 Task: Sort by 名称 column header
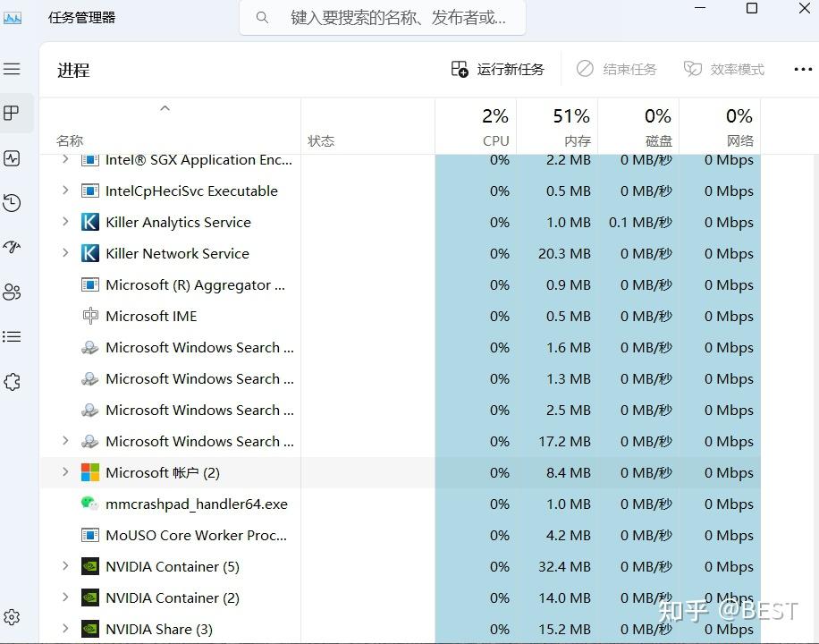coord(170,126)
